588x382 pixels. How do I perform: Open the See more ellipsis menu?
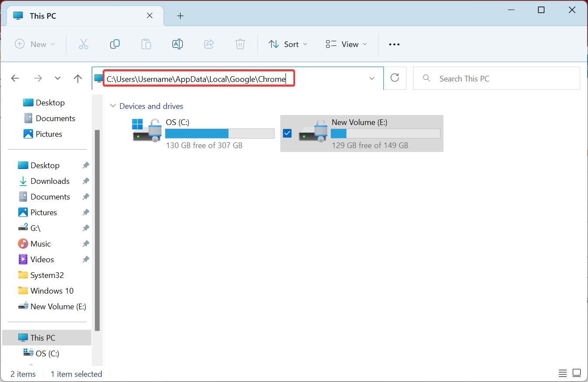click(394, 44)
